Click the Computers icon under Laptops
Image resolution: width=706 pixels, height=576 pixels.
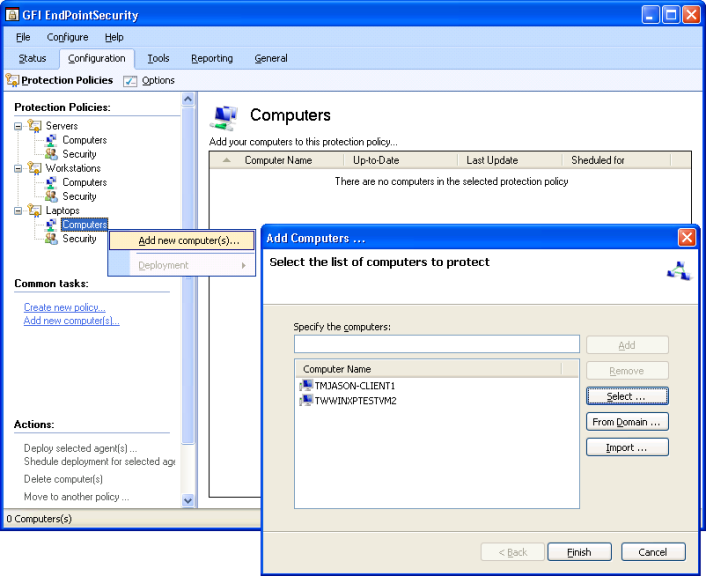[x=51, y=224]
